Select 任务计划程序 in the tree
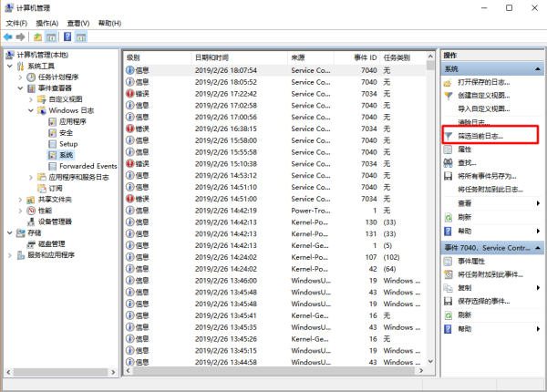 pos(58,77)
